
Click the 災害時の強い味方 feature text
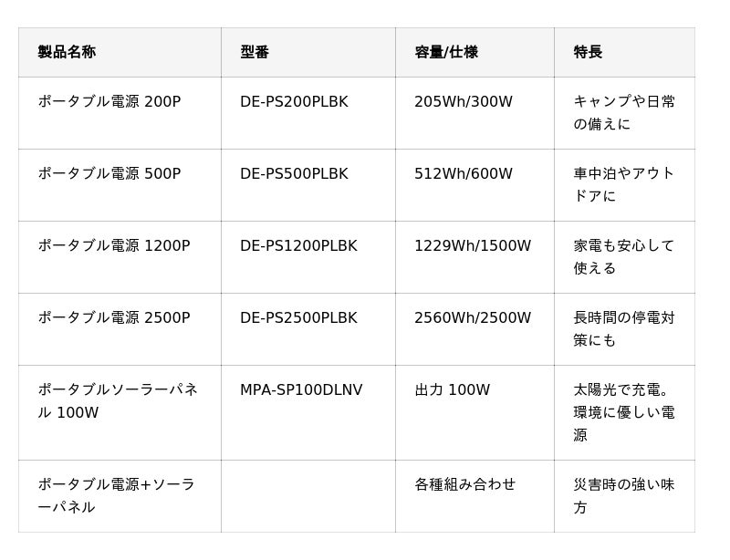click(624, 495)
